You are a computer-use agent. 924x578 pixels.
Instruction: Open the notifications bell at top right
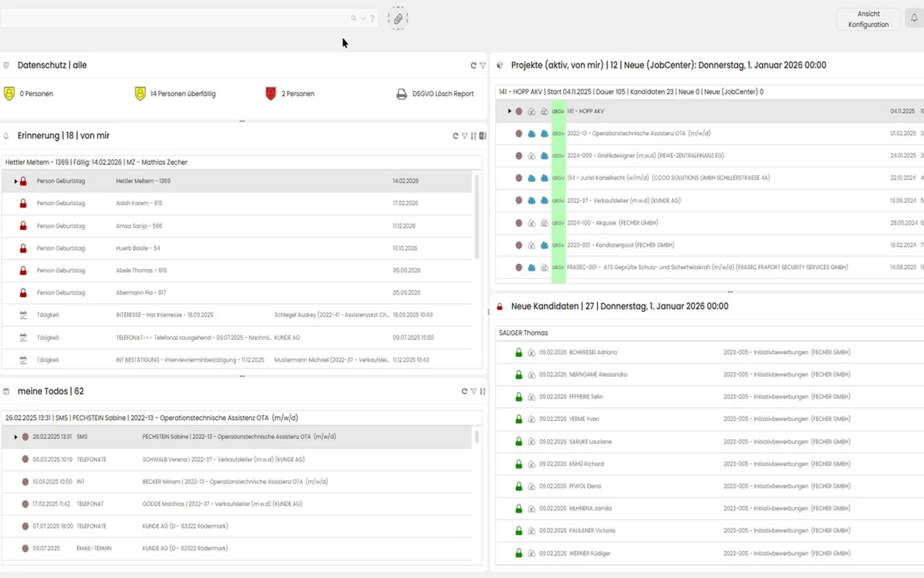pos(914,18)
